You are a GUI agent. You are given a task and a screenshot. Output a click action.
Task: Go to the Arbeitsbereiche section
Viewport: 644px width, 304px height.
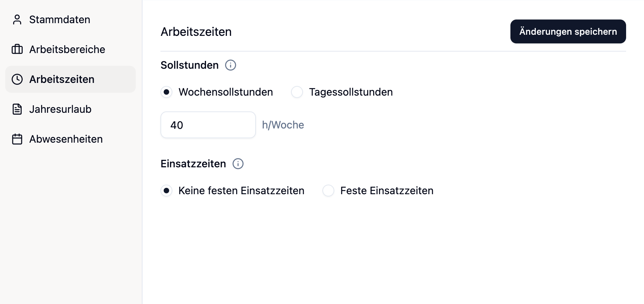pyautogui.click(x=67, y=49)
